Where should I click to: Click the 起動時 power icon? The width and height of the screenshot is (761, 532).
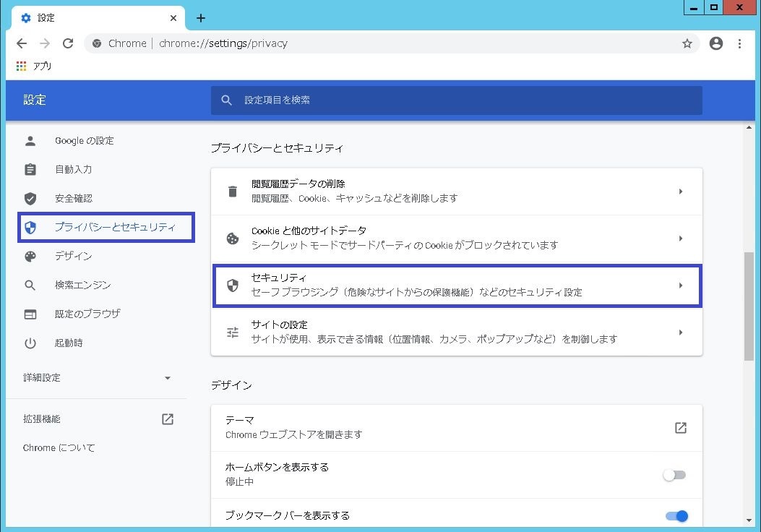tap(30, 343)
